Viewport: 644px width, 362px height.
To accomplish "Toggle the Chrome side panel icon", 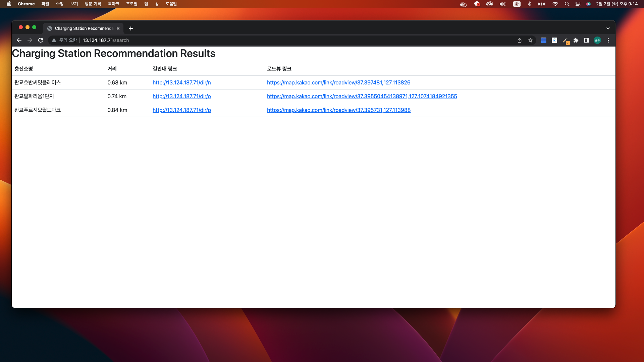I will 587,40.
